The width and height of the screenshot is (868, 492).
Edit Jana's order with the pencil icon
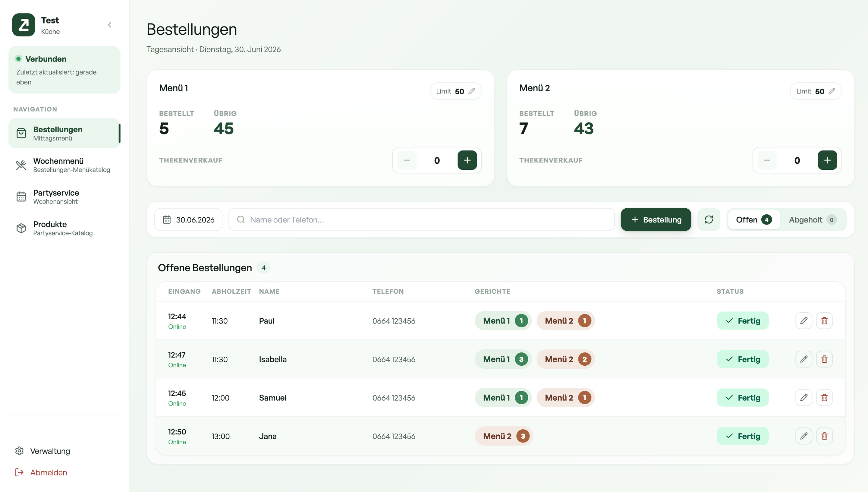804,436
